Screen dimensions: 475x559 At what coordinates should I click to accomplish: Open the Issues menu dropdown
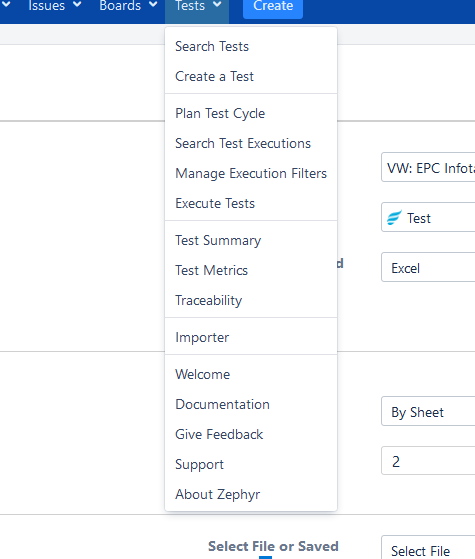[x=55, y=6]
